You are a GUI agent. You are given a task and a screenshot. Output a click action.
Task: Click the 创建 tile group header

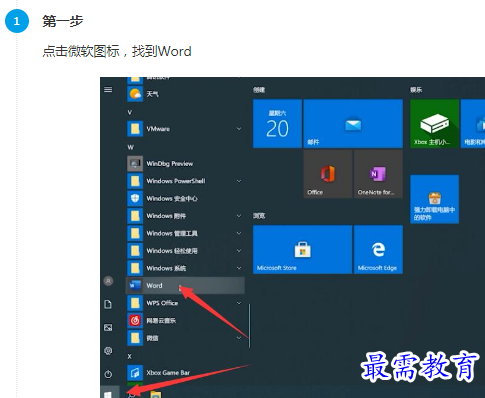point(259,90)
